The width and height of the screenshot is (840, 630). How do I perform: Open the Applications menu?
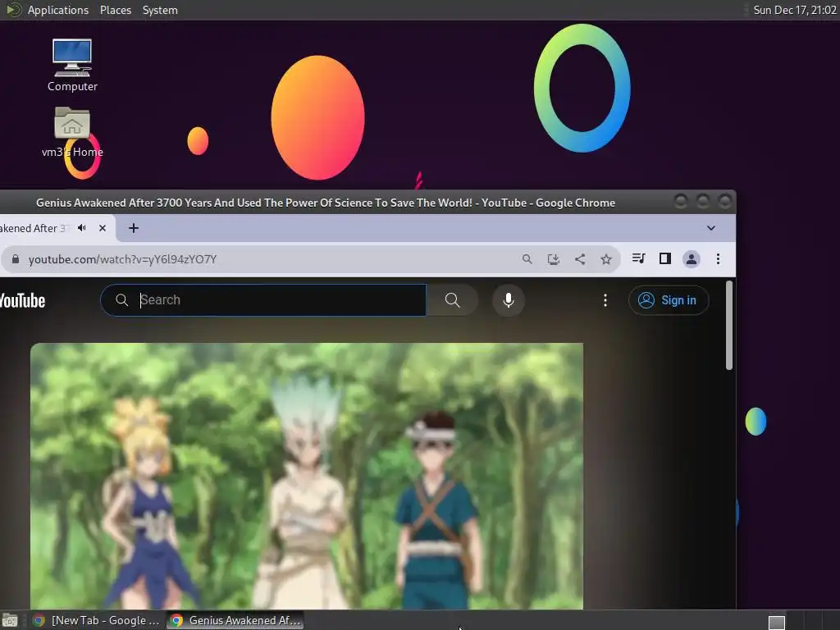pyautogui.click(x=58, y=10)
